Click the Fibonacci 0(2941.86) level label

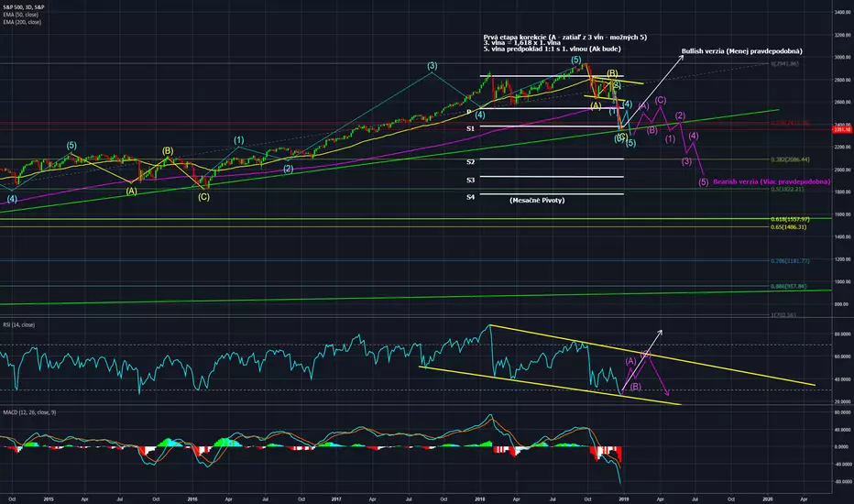tap(784, 64)
